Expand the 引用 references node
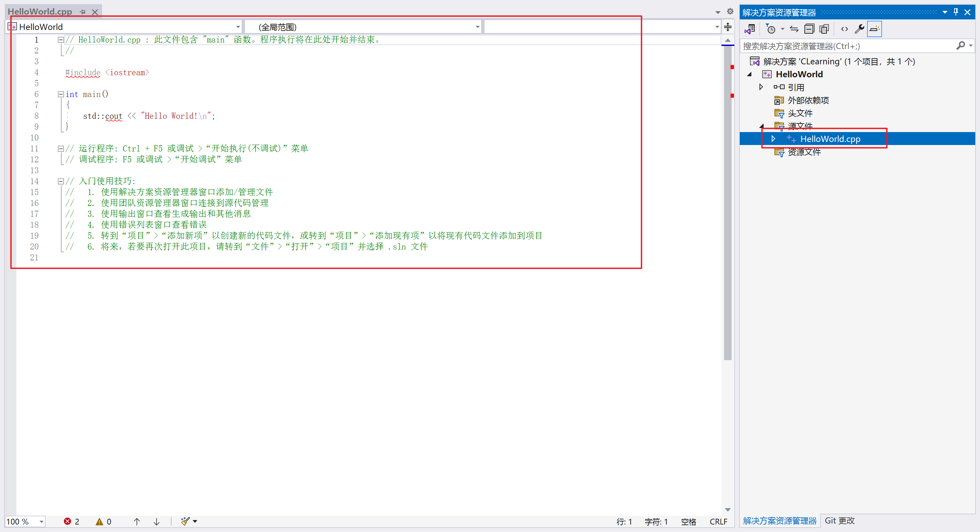The width and height of the screenshot is (980, 532). [x=761, y=87]
